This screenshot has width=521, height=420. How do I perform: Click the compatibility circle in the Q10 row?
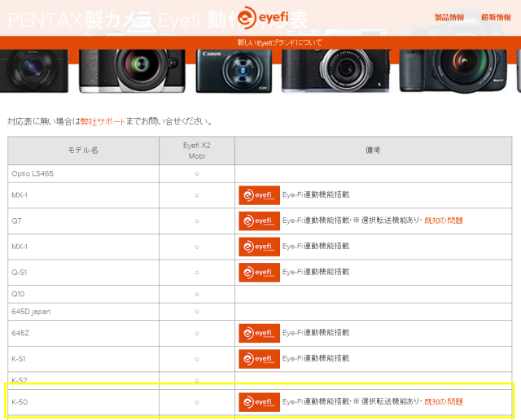click(x=197, y=294)
